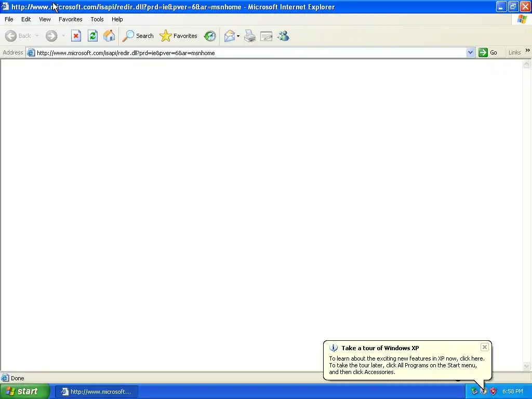
Task: Open the View menu
Action: point(45,19)
